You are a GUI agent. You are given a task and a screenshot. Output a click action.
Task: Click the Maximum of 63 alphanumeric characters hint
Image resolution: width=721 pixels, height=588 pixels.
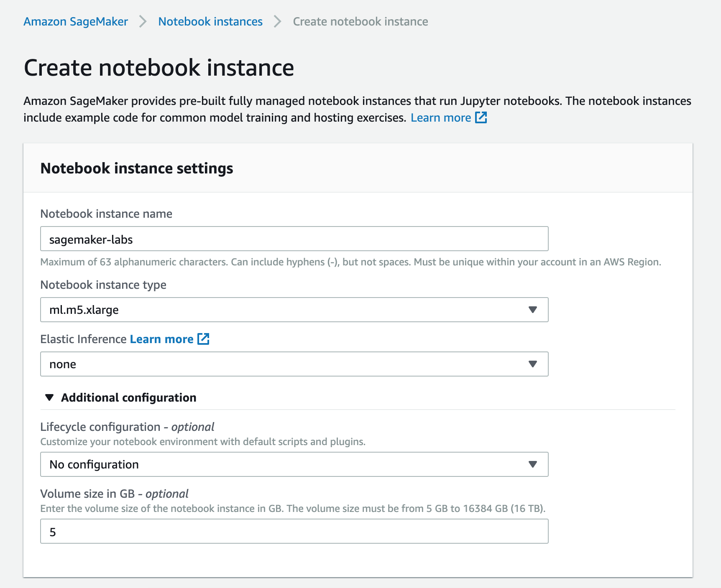click(350, 262)
